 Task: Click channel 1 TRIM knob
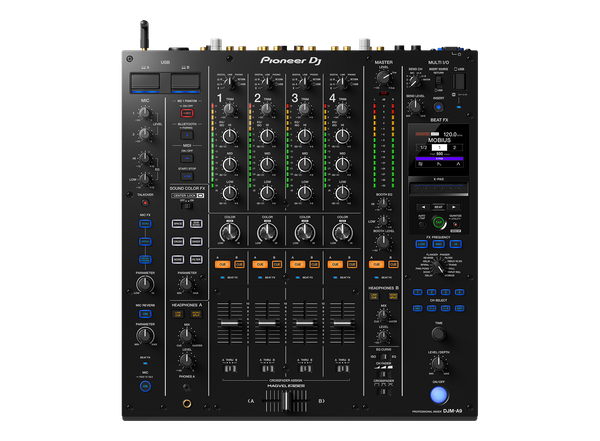pos(230,109)
